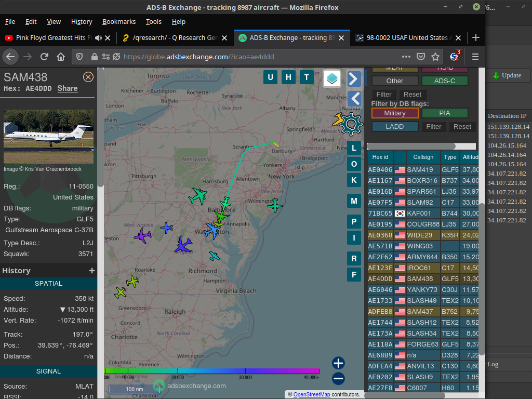Open the Edit menu
Image resolution: width=532 pixels, height=399 pixels.
pos(31,22)
